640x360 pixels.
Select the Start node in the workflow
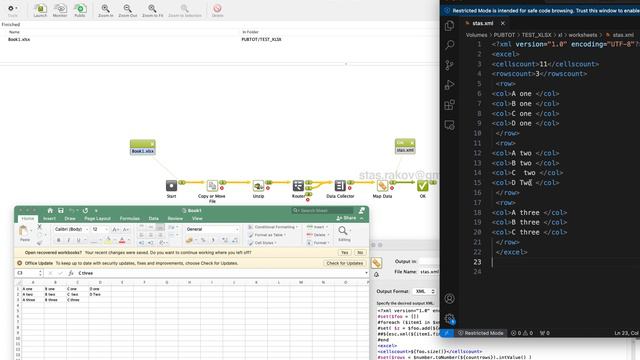coord(171,186)
